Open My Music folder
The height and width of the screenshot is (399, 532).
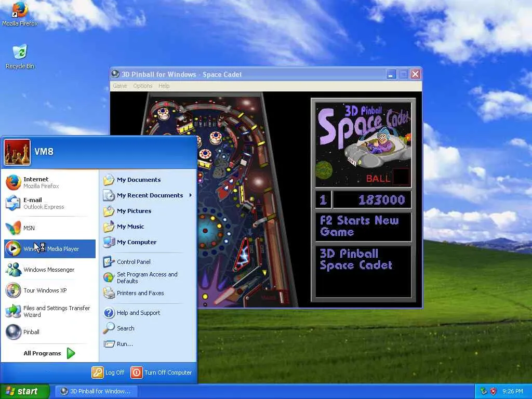tap(148, 227)
